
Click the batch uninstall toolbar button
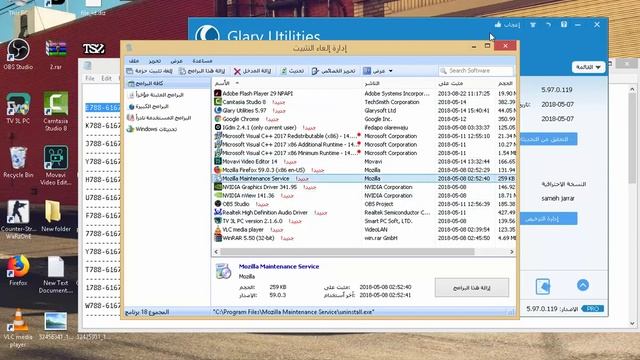point(149,71)
